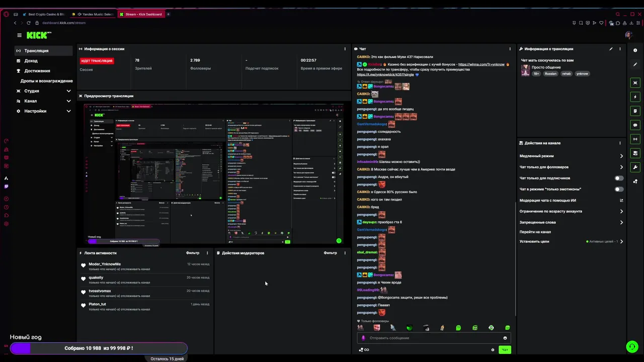Screen dimensions: 644x362
Task: Open the winna.com link in chat
Action: (481, 64)
